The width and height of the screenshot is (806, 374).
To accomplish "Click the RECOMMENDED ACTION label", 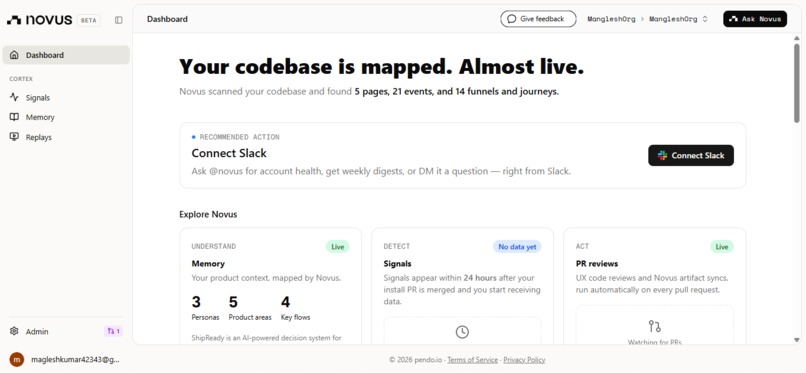I will pyautogui.click(x=240, y=137).
